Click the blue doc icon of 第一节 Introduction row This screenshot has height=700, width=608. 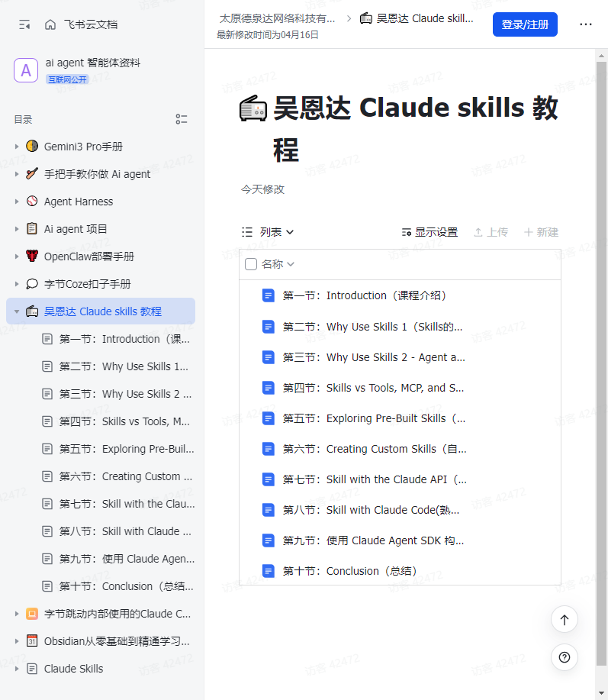268,295
